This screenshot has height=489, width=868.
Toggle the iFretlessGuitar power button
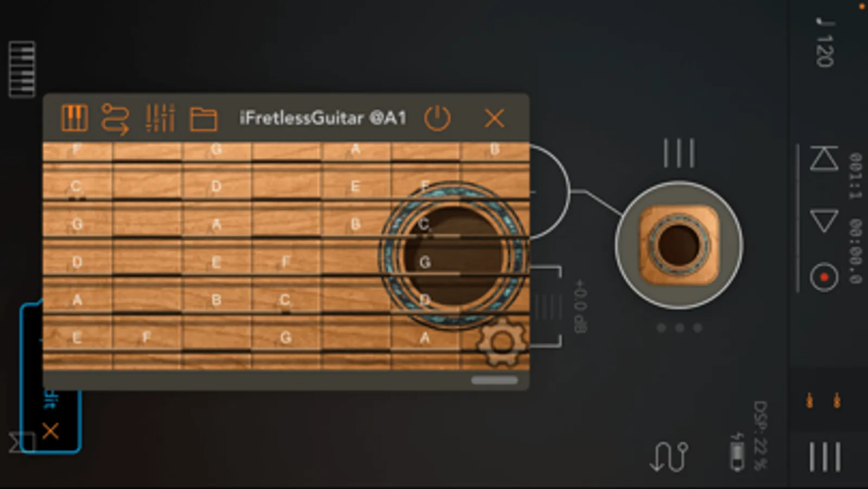pos(437,118)
